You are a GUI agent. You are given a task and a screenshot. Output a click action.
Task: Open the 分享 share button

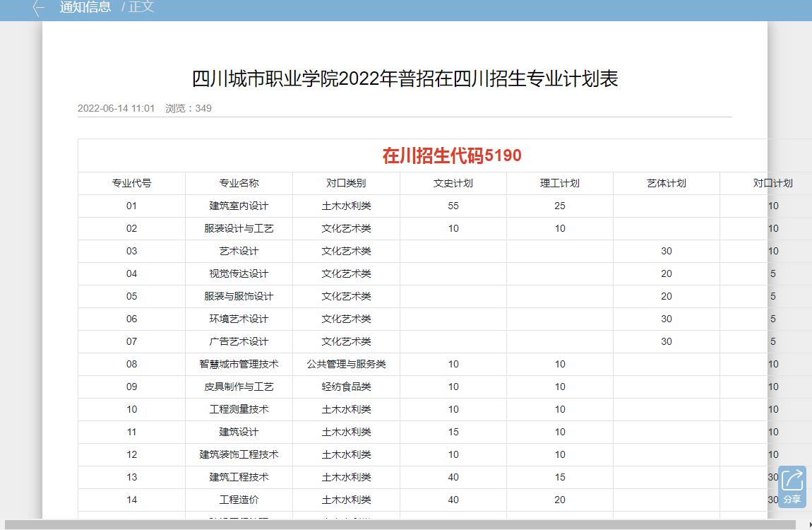coord(792,486)
